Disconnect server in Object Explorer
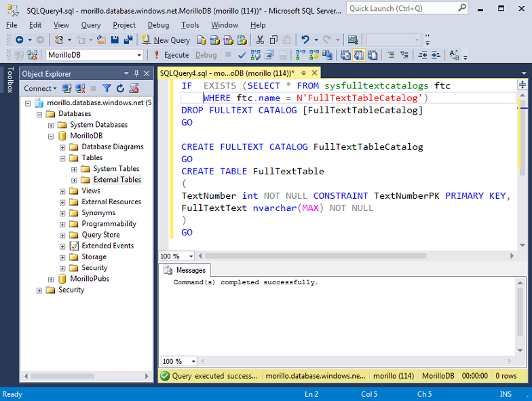Image resolution: width=532 pixels, height=401 pixels. pos(80,88)
